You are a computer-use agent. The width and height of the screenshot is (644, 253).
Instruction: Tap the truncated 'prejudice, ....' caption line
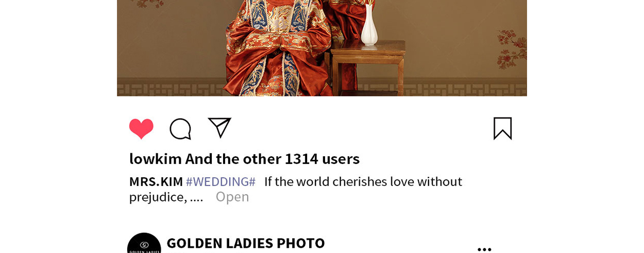(166, 197)
